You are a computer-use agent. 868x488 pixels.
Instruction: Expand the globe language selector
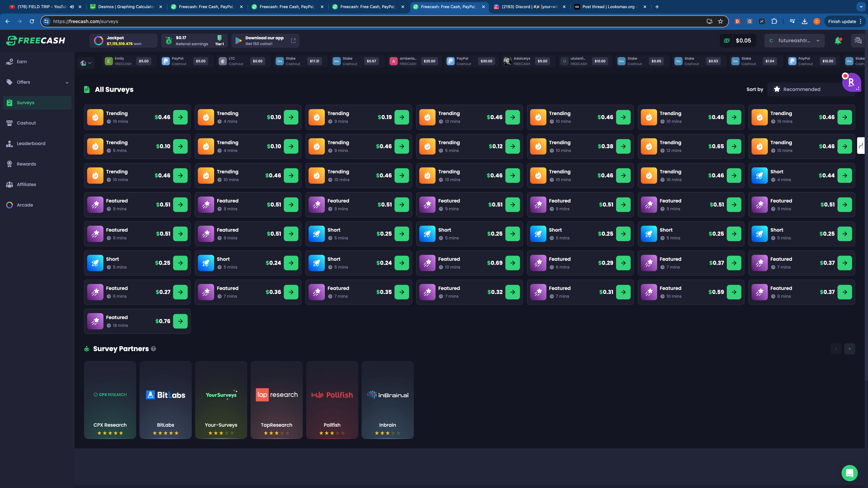tap(86, 63)
